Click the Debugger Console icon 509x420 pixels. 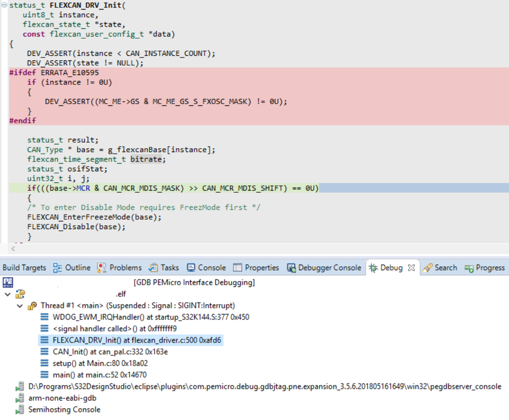pyautogui.click(x=291, y=268)
